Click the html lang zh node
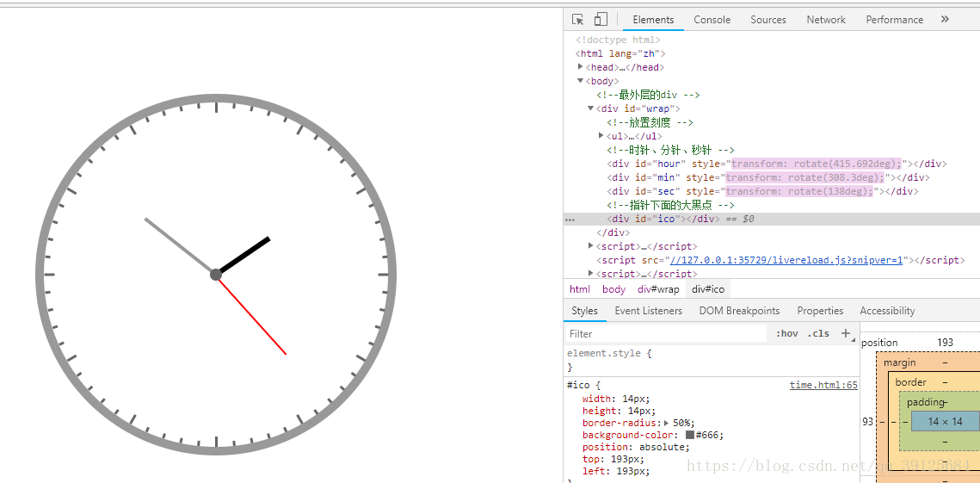Image resolution: width=980 pixels, height=483 pixels. (x=620, y=53)
